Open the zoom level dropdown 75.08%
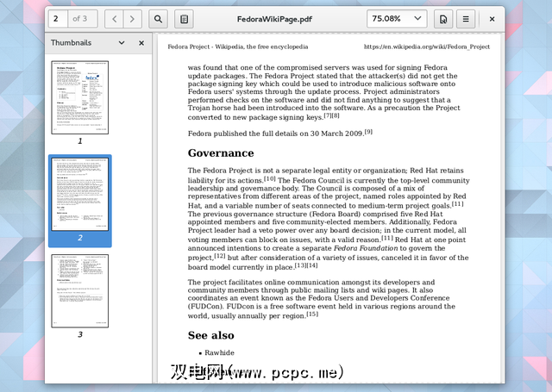Viewport: 552px width, 392px height. 397,19
